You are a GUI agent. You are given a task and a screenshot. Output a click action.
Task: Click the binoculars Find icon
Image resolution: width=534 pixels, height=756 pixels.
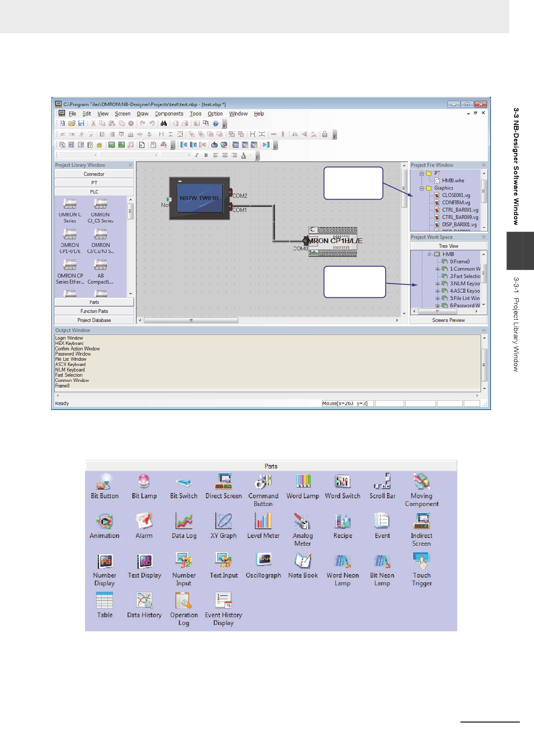point(164,123)
